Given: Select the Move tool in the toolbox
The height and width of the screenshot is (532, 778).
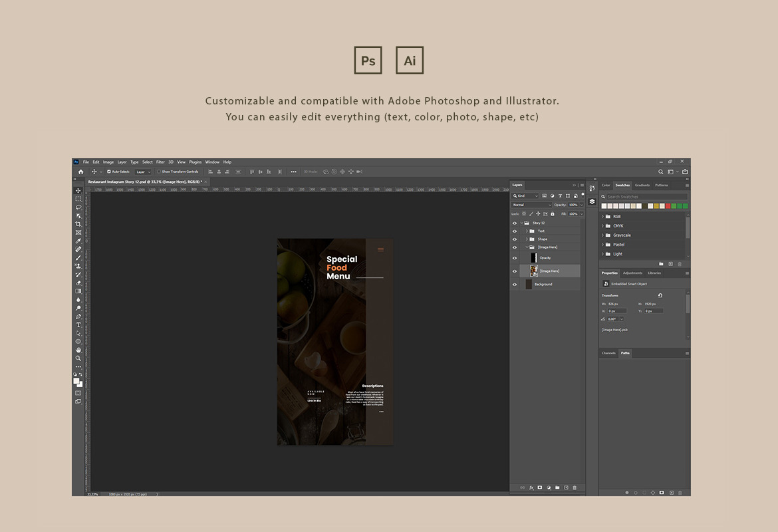Looking at the screenshot, I should 78,191.
